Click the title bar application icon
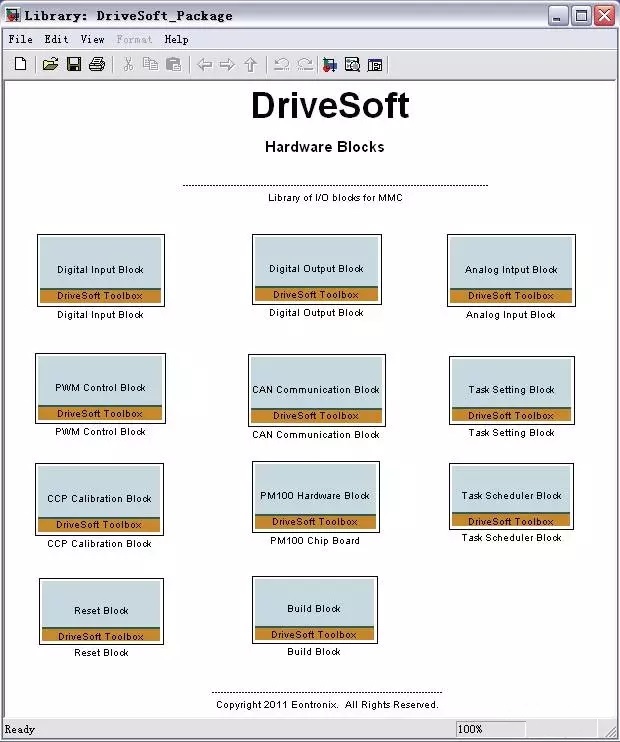 click(x=13, y=15)
